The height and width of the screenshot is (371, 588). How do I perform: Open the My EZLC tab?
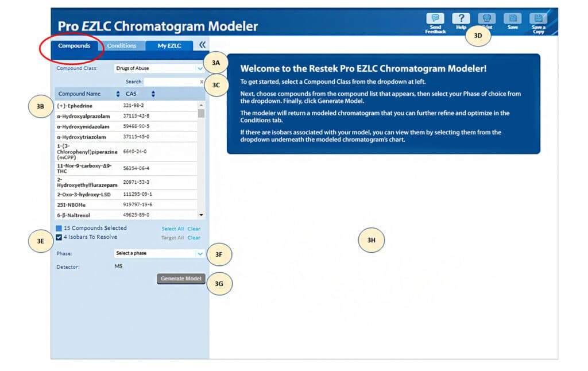tap(169, 45)
